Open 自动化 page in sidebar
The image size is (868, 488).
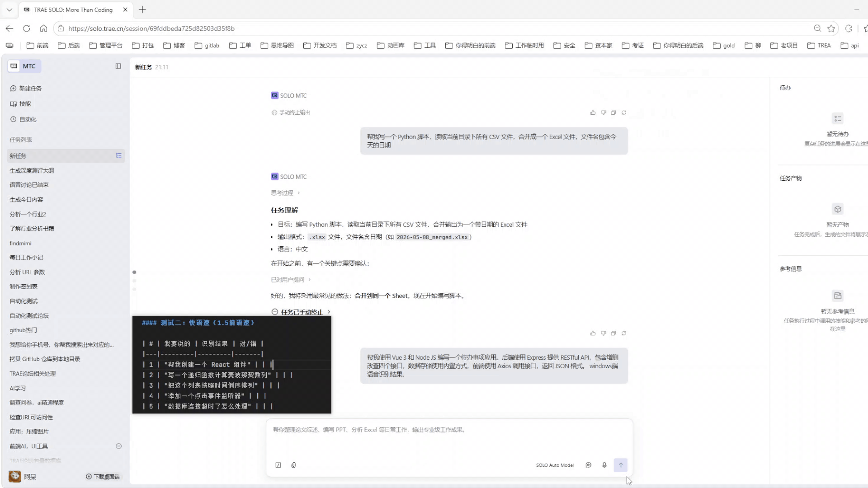click(23, 119)
